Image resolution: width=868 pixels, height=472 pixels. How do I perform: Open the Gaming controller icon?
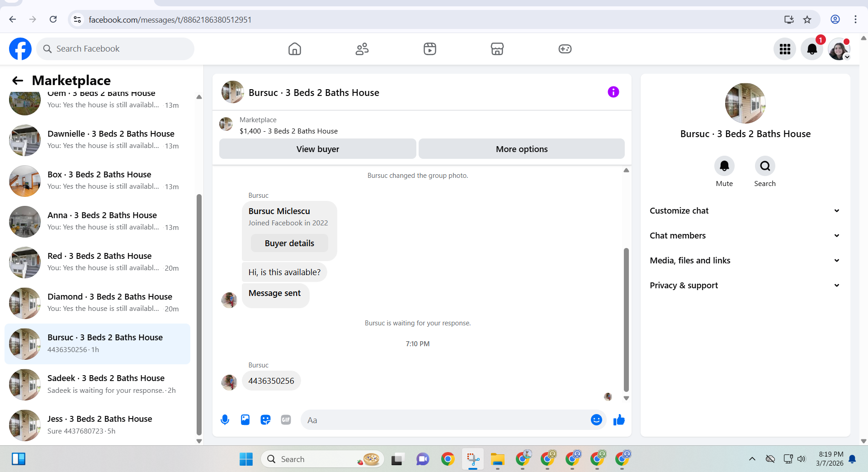pyautogui.click(x=565, y=49)
